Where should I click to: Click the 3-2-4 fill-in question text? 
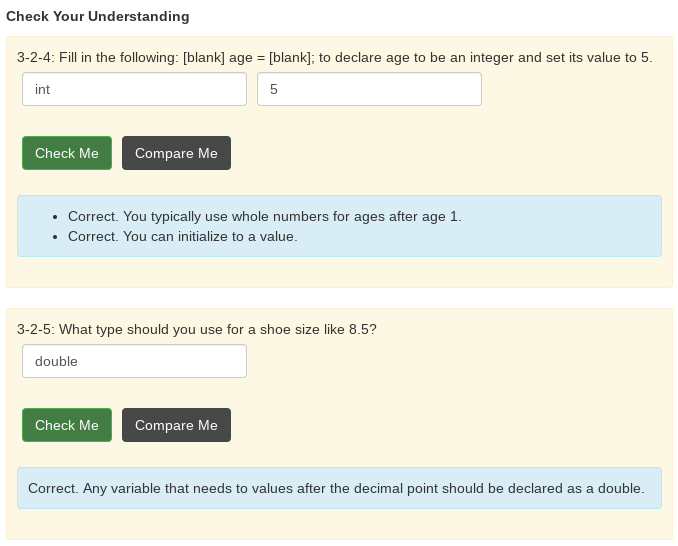click(335, 57)
